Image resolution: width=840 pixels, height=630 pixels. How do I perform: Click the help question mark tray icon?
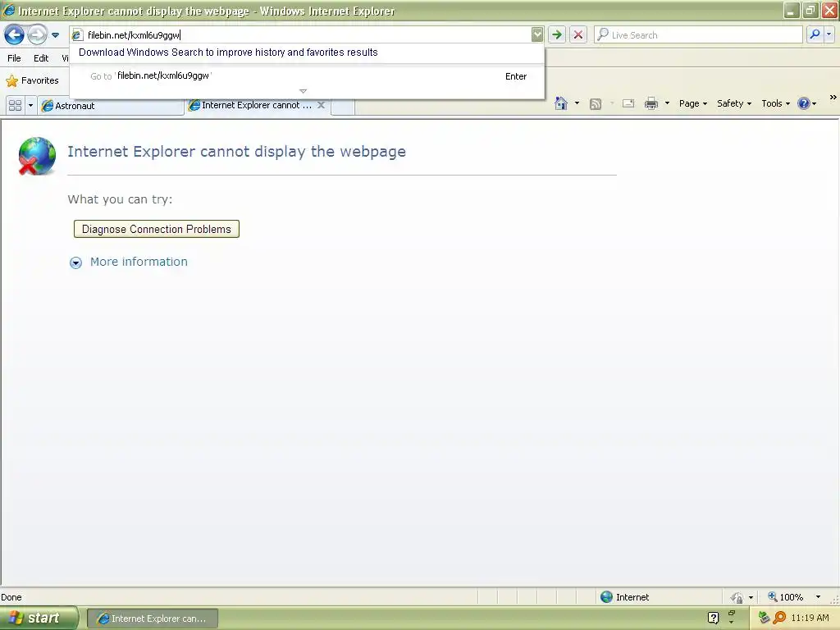point(713,618)
